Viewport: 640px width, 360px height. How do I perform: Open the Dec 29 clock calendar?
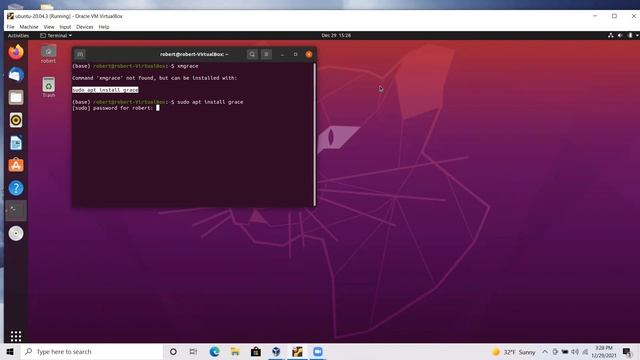pos(336,36)
